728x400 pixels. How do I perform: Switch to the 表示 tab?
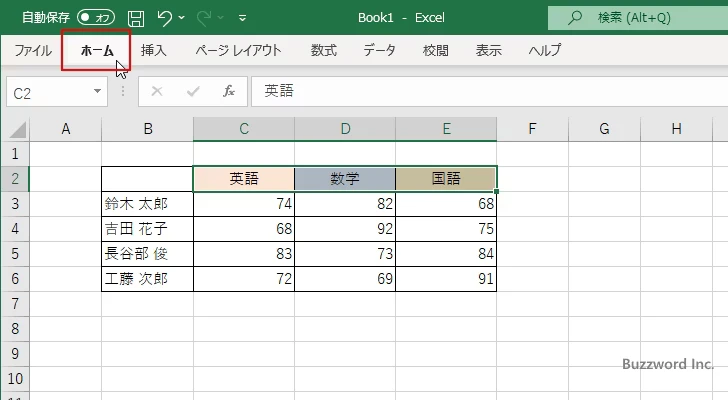488,50
